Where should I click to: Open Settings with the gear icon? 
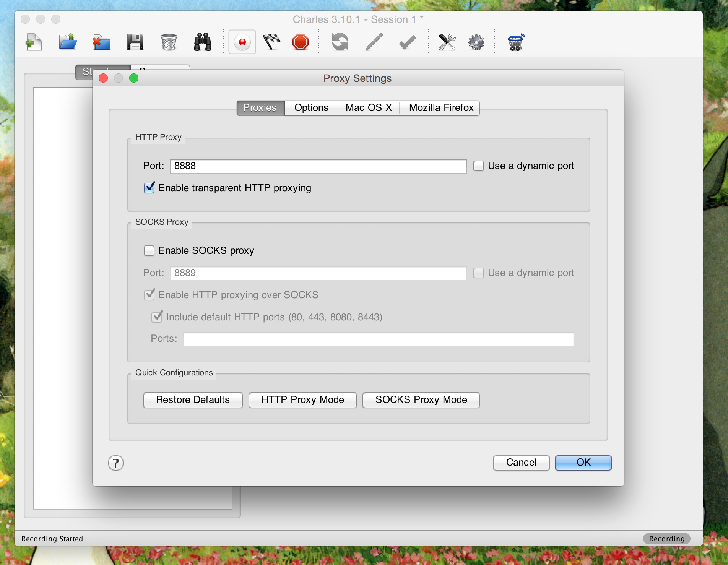pyautogui.click(x=476, y=42)
